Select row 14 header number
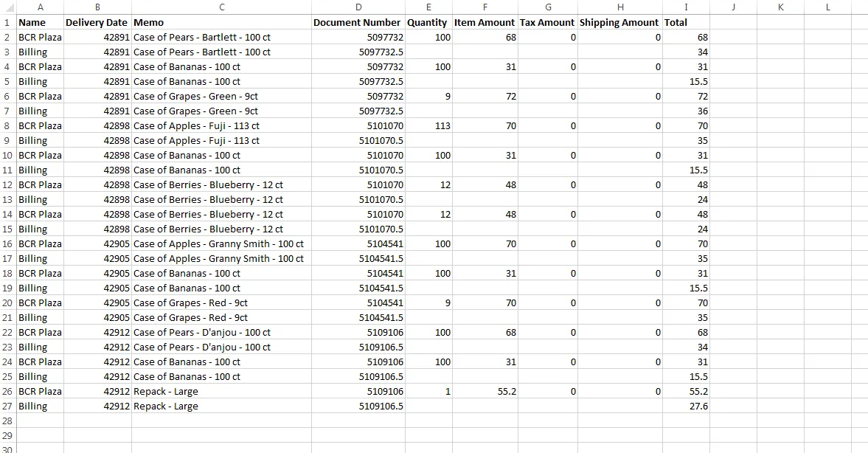This screenshot has width=868, height=453. pos(7,214)
